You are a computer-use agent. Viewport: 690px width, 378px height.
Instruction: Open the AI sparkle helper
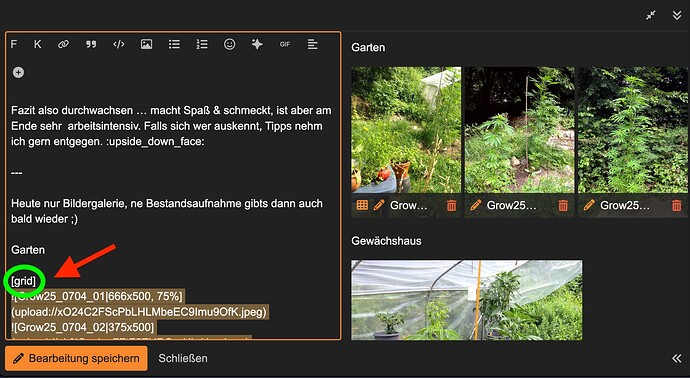pyautogui.click(x=257, y=44)
